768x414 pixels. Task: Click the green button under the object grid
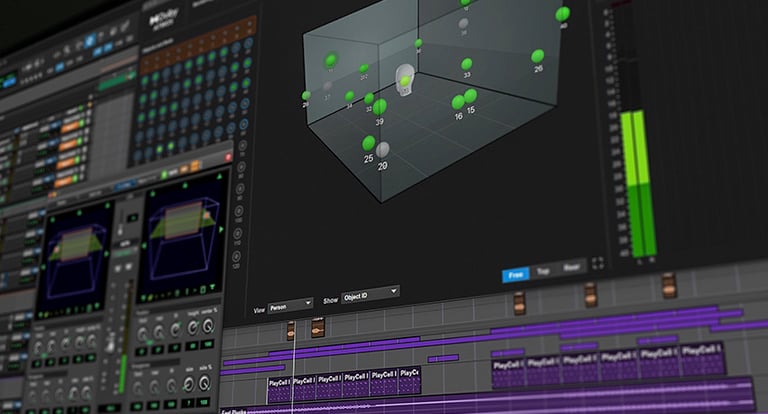point(165,174)
